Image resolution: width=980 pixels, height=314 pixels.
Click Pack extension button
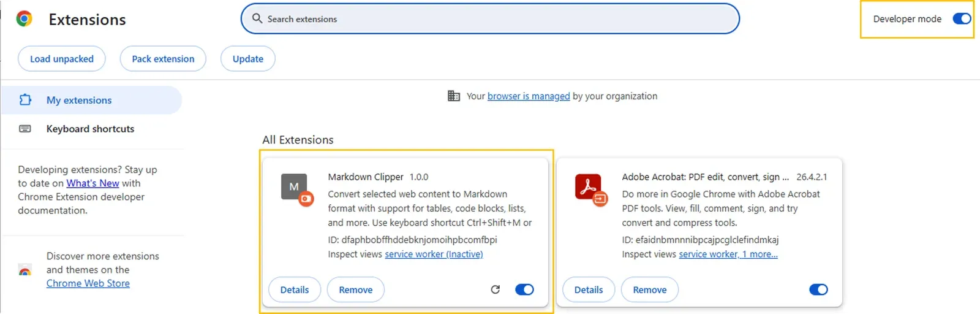163,59
